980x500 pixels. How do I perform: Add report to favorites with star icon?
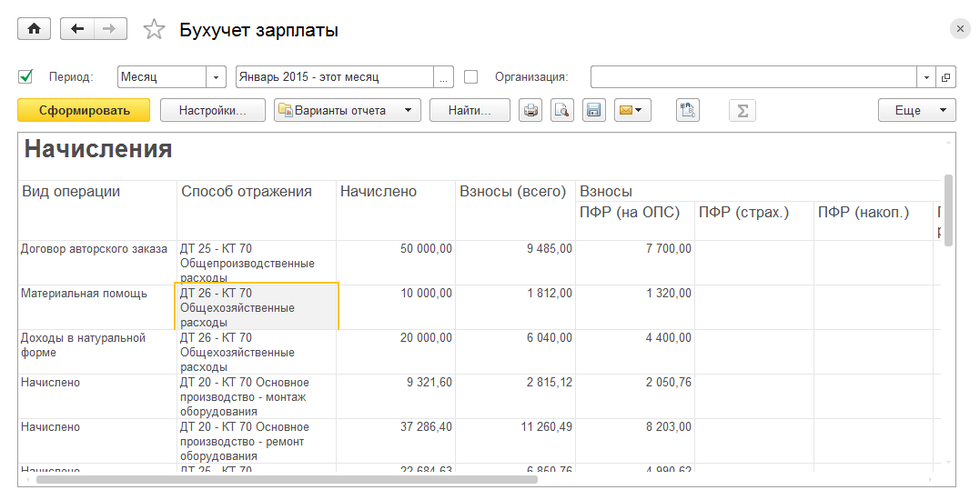click(x=155, y=30)
